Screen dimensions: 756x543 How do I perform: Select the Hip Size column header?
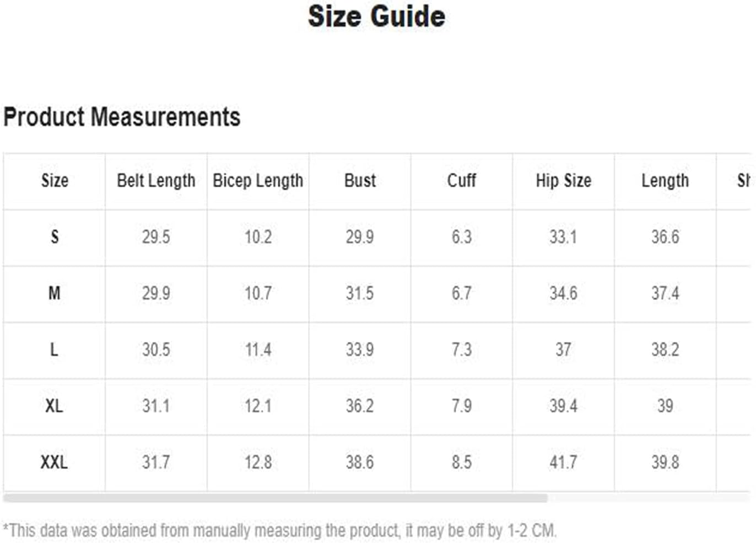(563, 181)
